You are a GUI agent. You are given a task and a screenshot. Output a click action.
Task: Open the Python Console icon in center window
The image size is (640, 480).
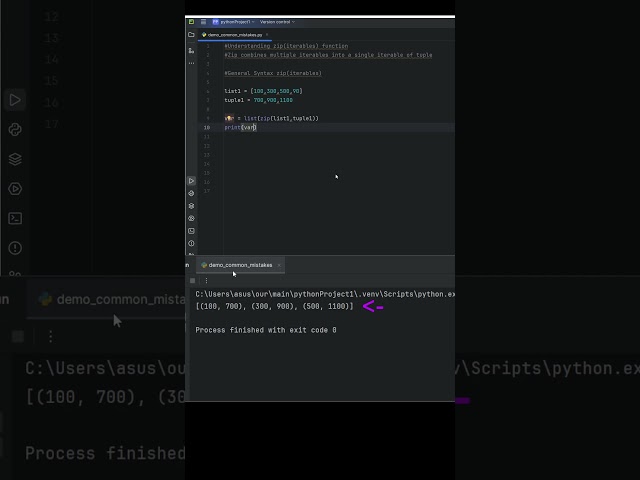click(191, 193)
